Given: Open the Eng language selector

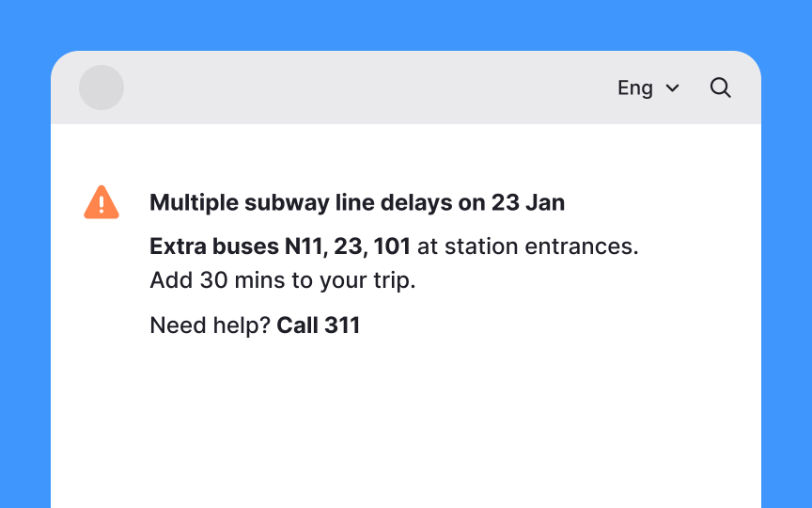Looking at the screenshot, I should (x=648, y=87).
